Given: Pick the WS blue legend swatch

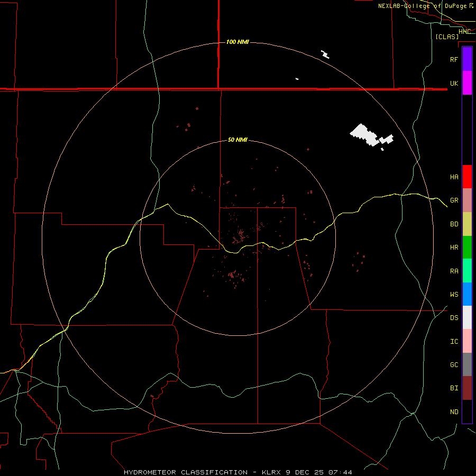Looking at the screenshot, I should (x=467, y=294).
